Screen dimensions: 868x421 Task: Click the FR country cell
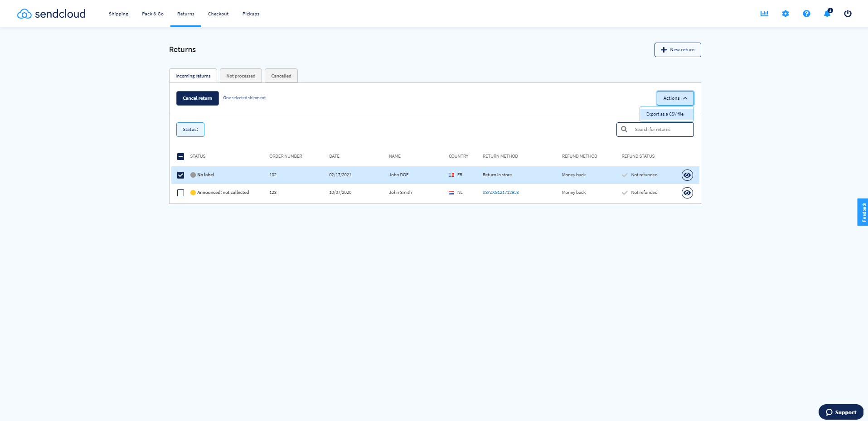coord(456,175)
